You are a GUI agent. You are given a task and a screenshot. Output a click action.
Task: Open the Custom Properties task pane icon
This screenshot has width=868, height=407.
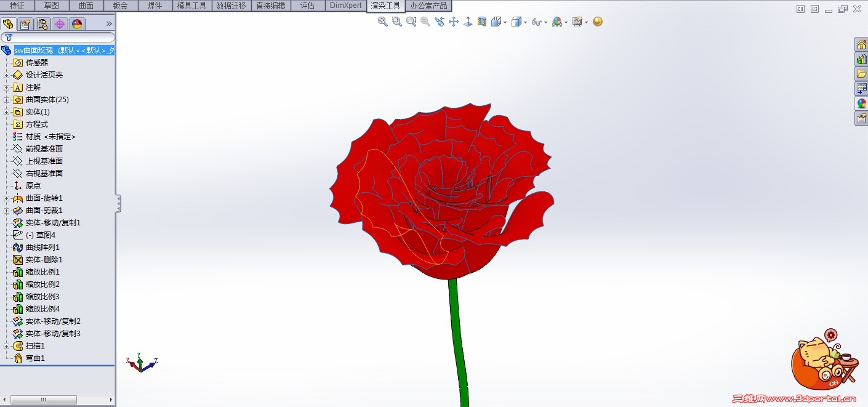(861, 118)
